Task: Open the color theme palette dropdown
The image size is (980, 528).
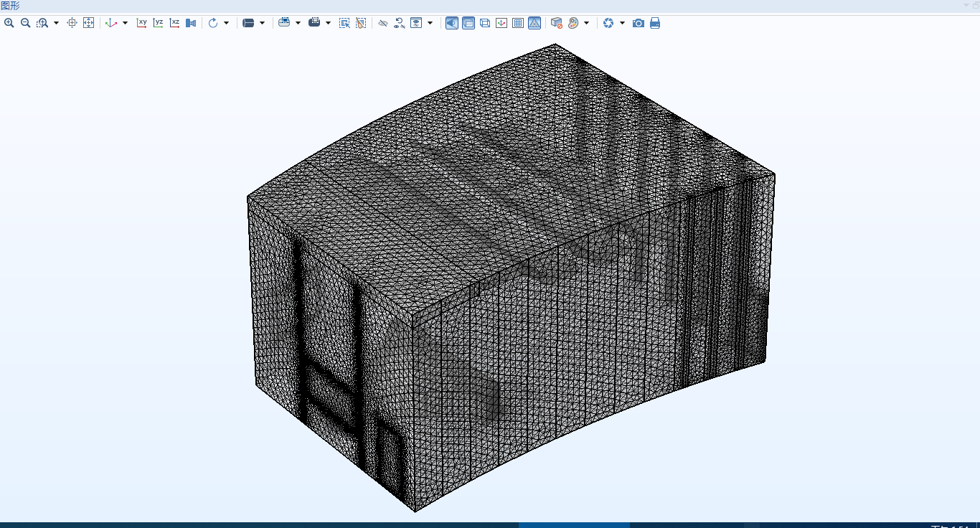Action: click(586, 23)
